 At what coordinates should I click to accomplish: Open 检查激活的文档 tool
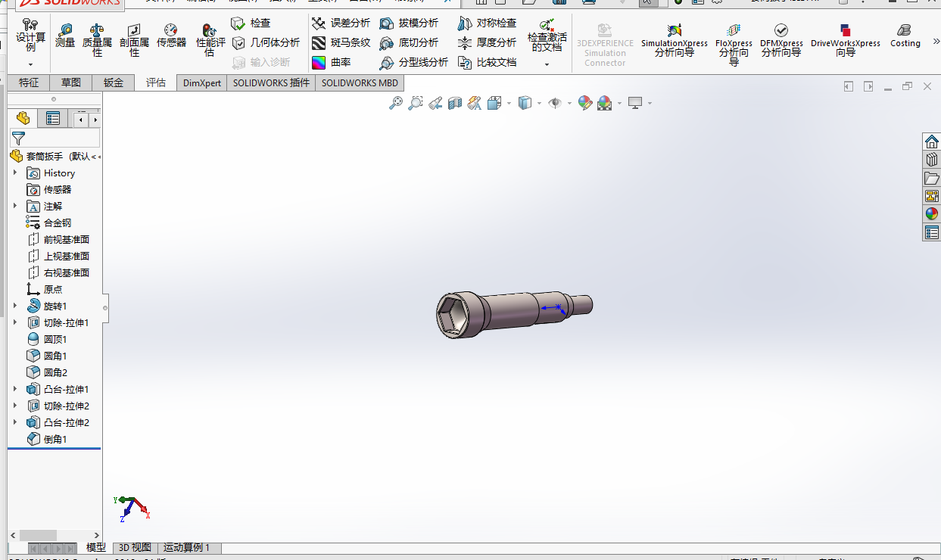click(x=547, y=36)
